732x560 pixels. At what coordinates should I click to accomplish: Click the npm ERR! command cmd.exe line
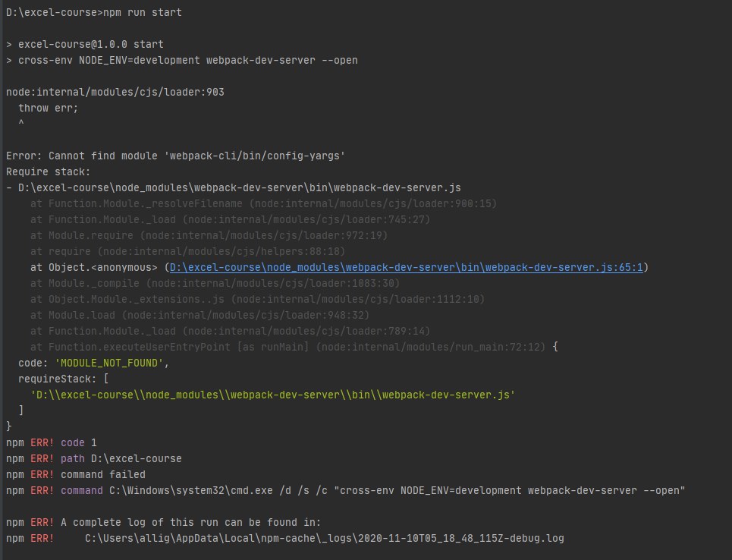(345, 490)
